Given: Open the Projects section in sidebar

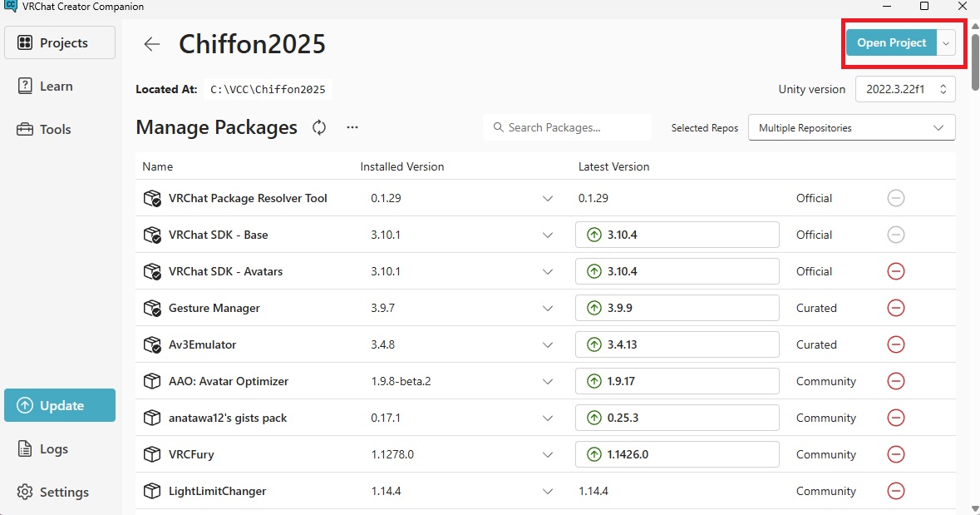Looking at the screenshot, I should click(x=60, y=42).
